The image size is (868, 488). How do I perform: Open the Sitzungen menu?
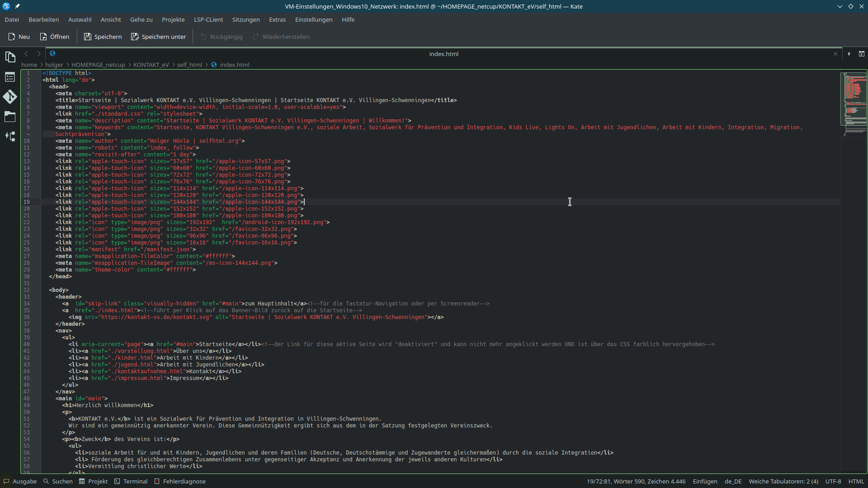[x=245, y=19]
